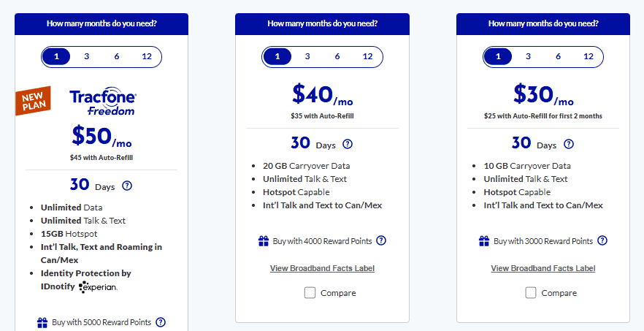The image size is (644, 331).
Task: Choose 3 months for the $40 plan
Action: click(x=307, y=56)
